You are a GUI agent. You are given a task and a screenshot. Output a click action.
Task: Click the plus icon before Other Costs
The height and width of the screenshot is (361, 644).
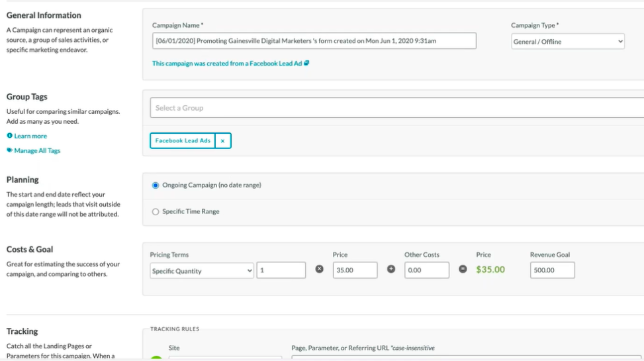tap(391, 270)
